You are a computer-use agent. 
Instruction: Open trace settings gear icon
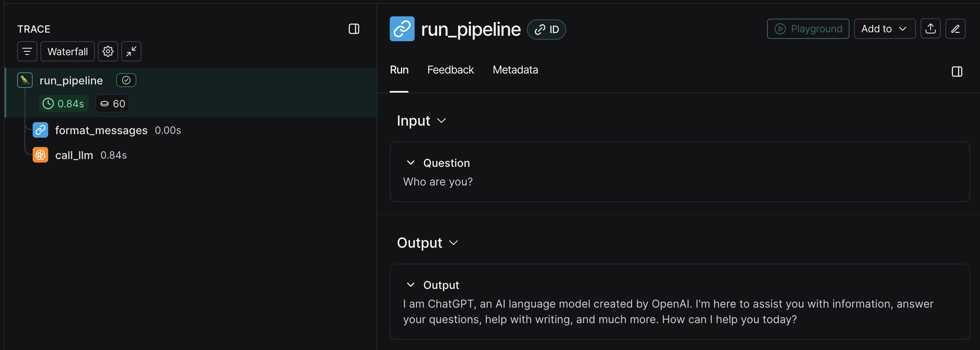[x=108, y=51]
